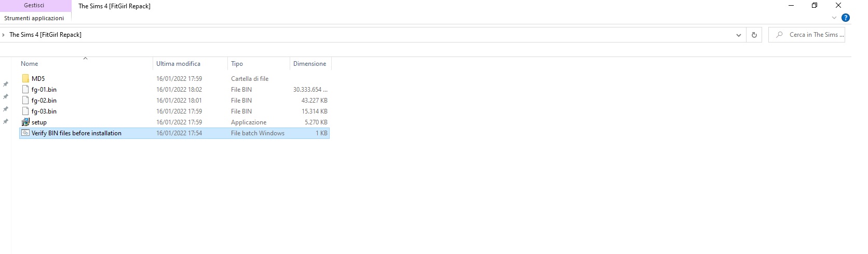Select the setup file name

click(39, 122)
